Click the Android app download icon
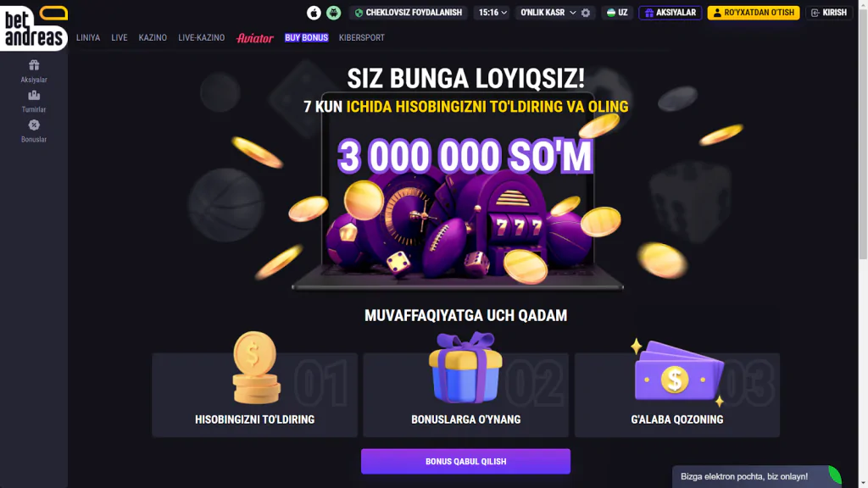The width and height of the screenshot is (868, 488). [333, 13]
